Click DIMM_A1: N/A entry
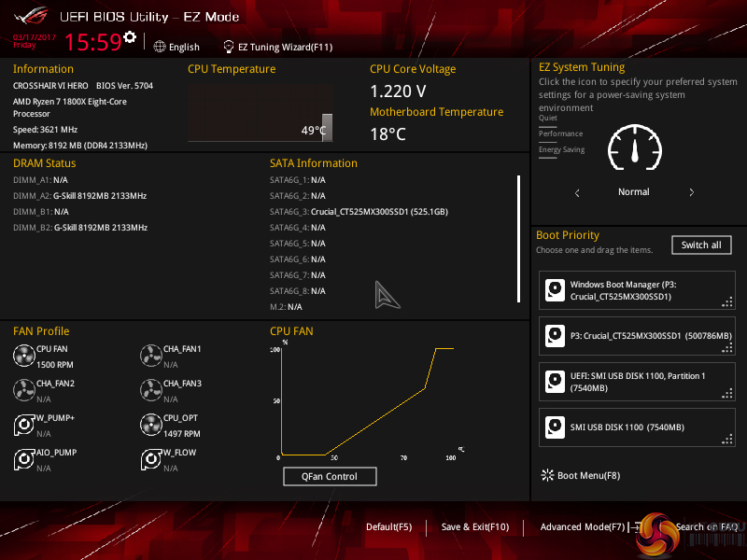The image size is (747, 560). 40,180
